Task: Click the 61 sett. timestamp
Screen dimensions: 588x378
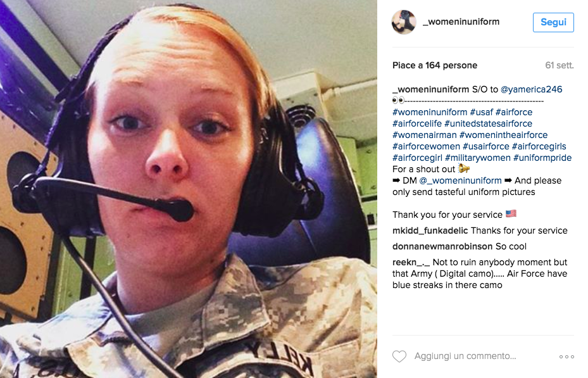Action: point(559,65)
